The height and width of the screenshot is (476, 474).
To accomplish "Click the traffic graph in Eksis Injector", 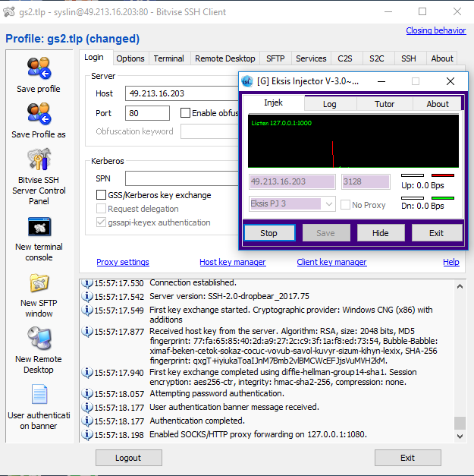I will (x=353, y=141).
